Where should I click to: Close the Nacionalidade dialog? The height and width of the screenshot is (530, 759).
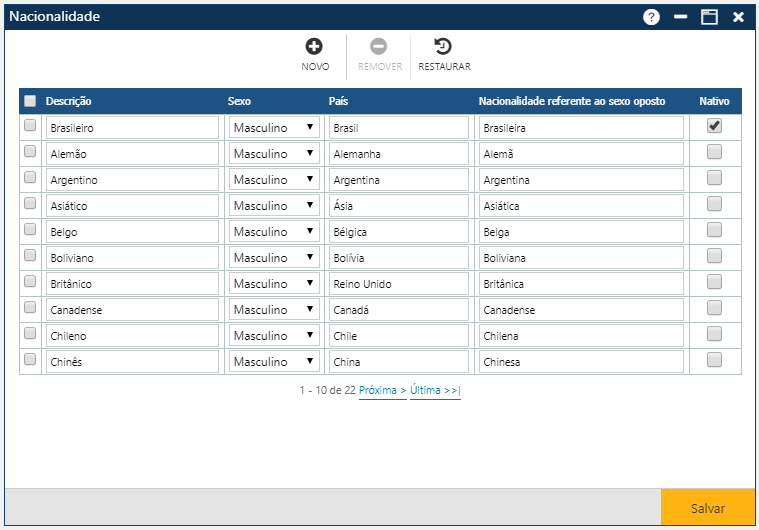[x=738, y=17]
